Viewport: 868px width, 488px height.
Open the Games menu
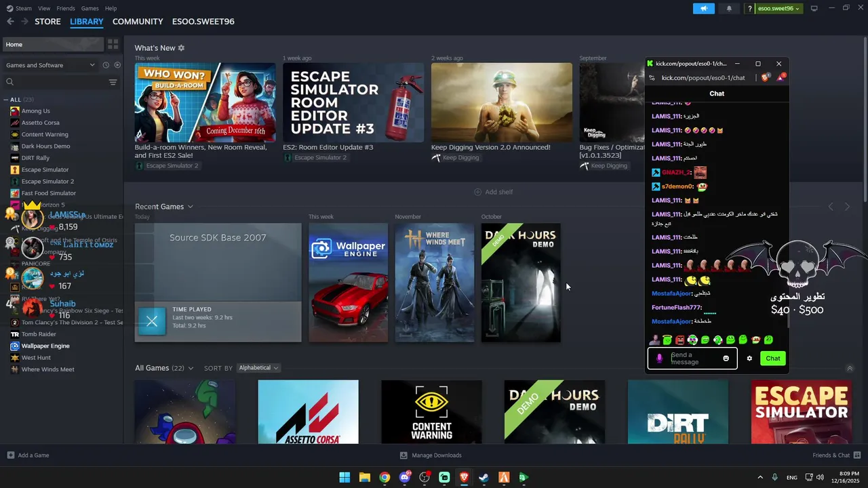(90, 8)
